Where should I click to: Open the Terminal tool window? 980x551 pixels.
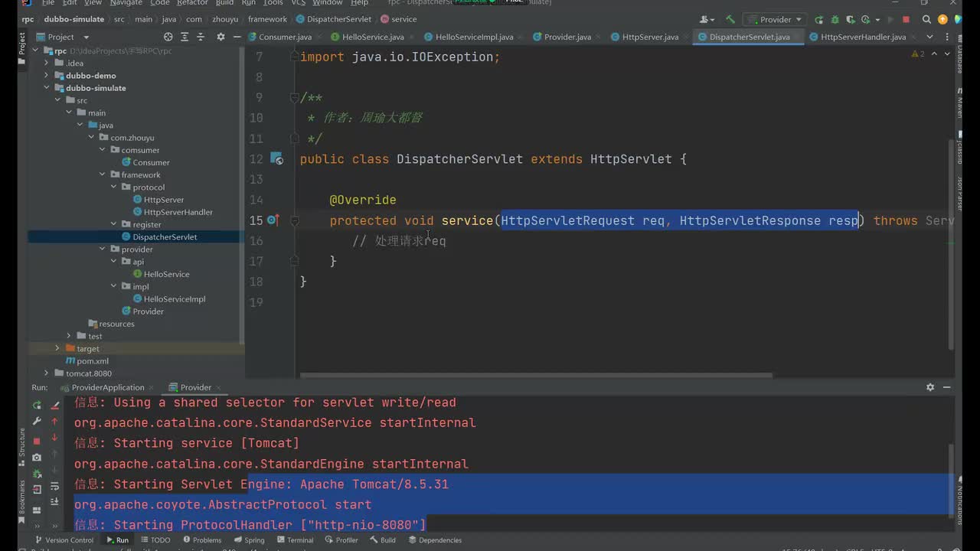(295, 540)
